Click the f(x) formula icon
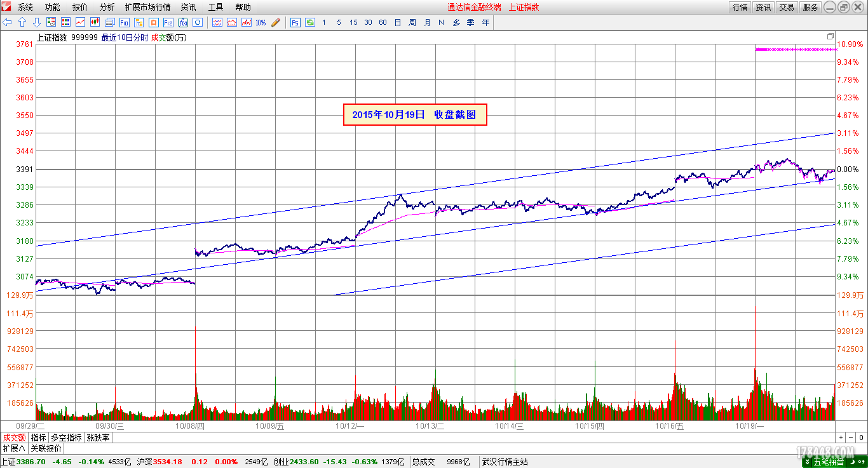The image size is (868, 468). (183, 22)
